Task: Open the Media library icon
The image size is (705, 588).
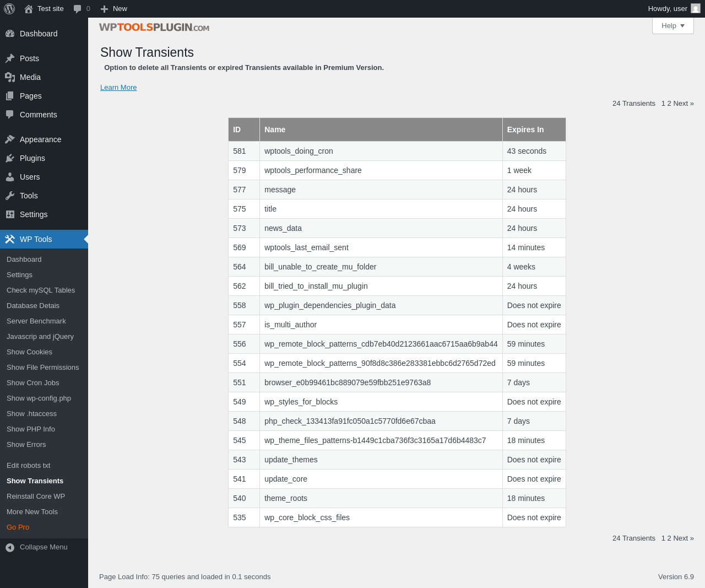Action: click(x=10, y=77)
